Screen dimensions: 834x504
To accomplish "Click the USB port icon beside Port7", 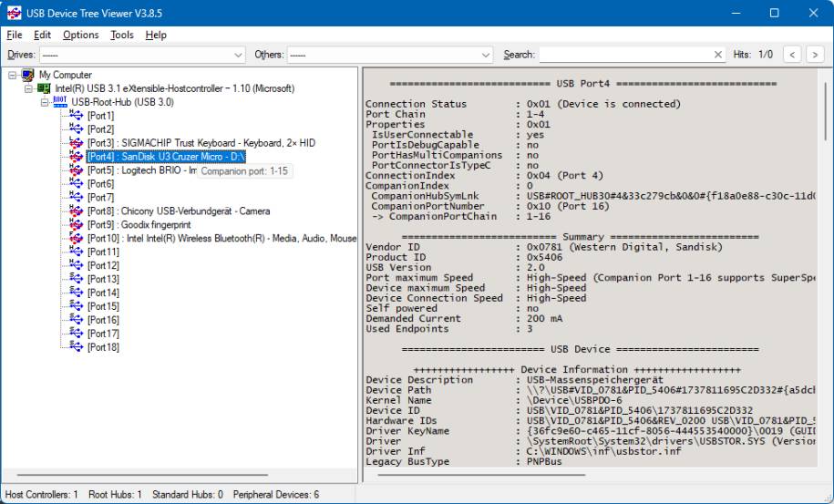I will pos(76,197).
